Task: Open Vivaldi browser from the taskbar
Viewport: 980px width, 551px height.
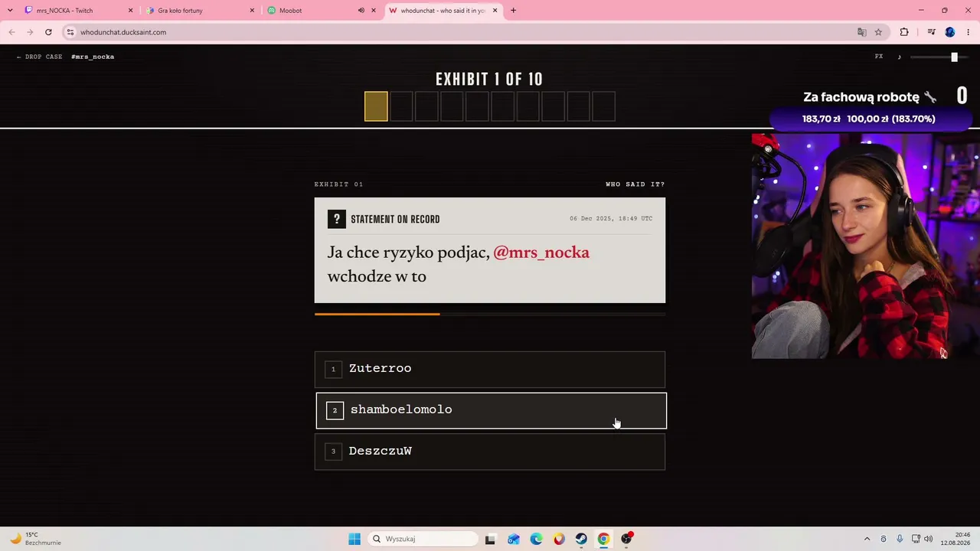Action: [559, 539]
